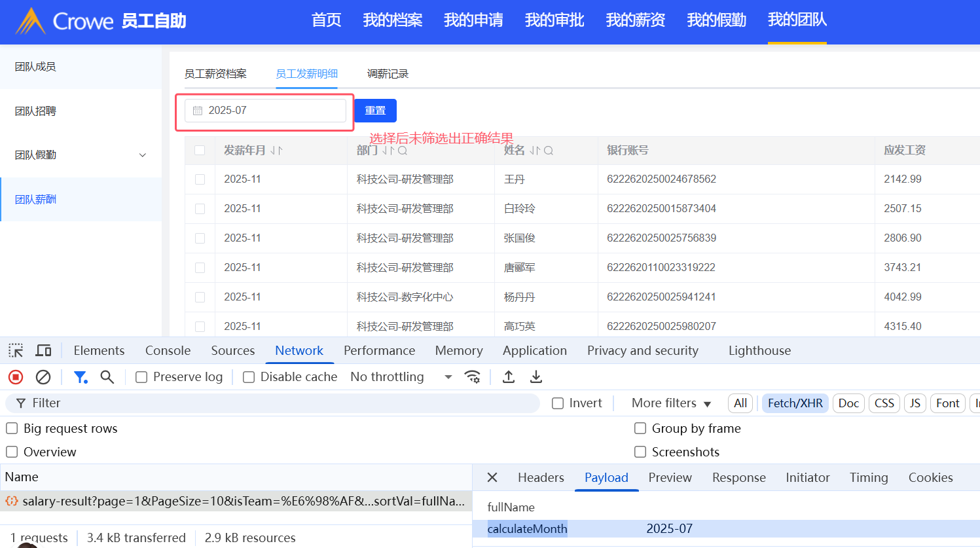The image size is (980, 548).
Task: Click the export HAR download icon
Action: click(x=536, y=377)
